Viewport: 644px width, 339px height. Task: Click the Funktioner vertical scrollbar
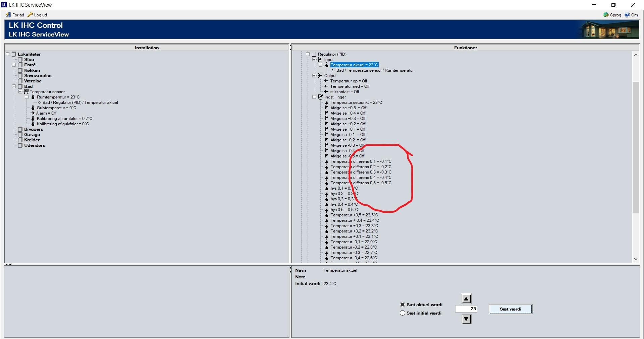[635, 147]
